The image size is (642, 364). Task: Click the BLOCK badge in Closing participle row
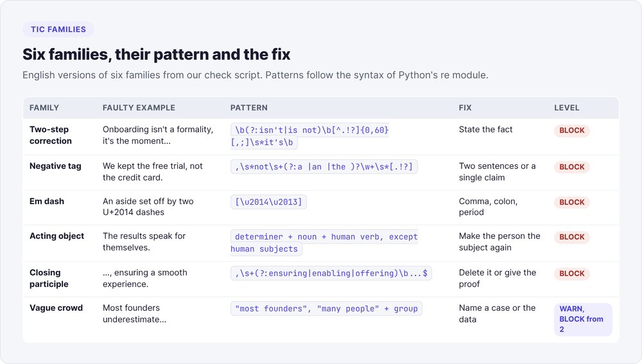[572, 273]
